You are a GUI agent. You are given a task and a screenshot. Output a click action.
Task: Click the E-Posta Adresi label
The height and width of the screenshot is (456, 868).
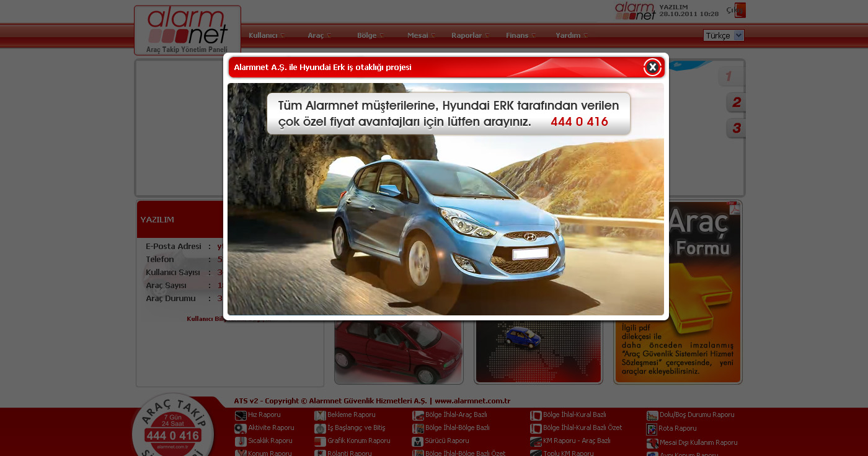tap(174, 246)
